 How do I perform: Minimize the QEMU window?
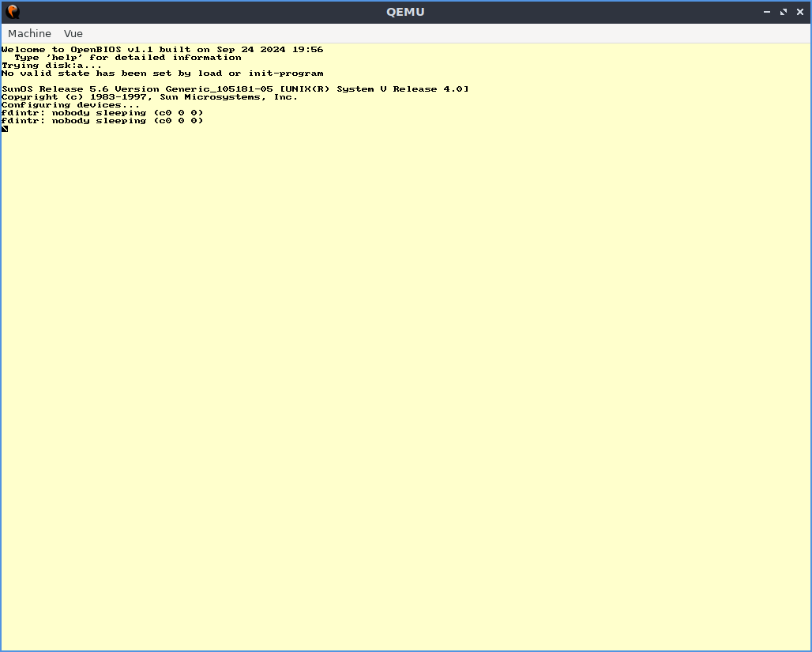(767, 12)
